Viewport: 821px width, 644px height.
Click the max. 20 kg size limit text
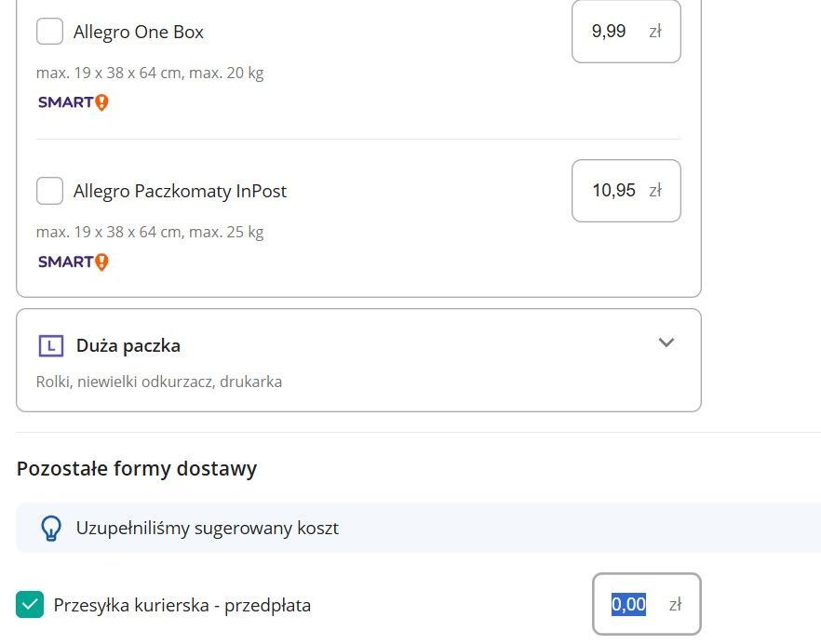[x=150, y=73]
